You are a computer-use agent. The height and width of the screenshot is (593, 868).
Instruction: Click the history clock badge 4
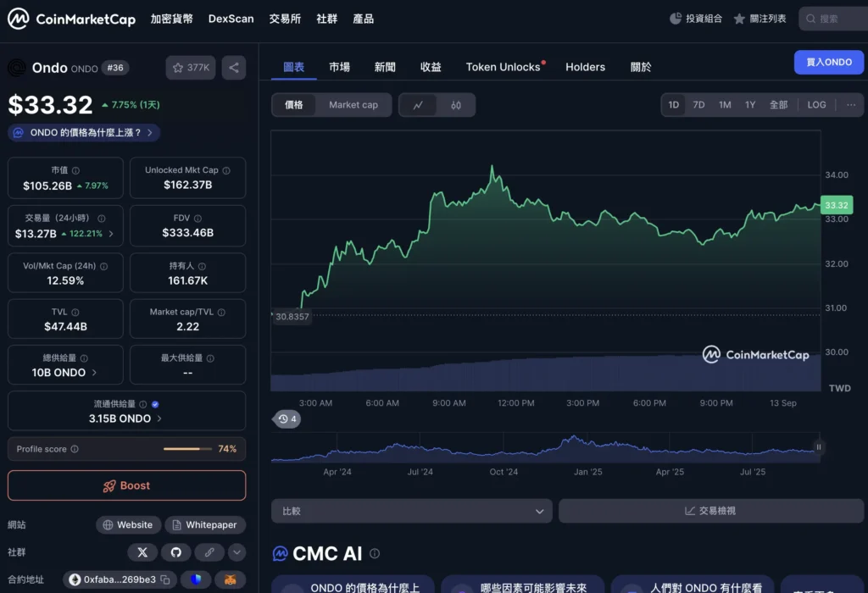(x=287, y=418)
